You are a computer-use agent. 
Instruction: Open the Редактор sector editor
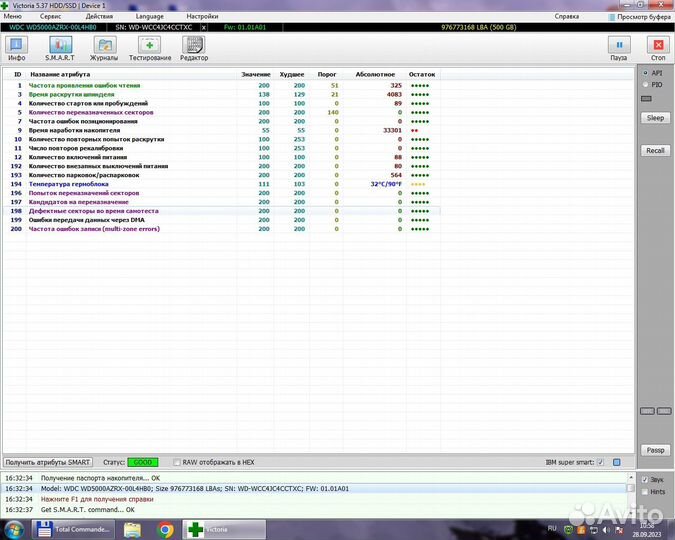pos(194,48)
